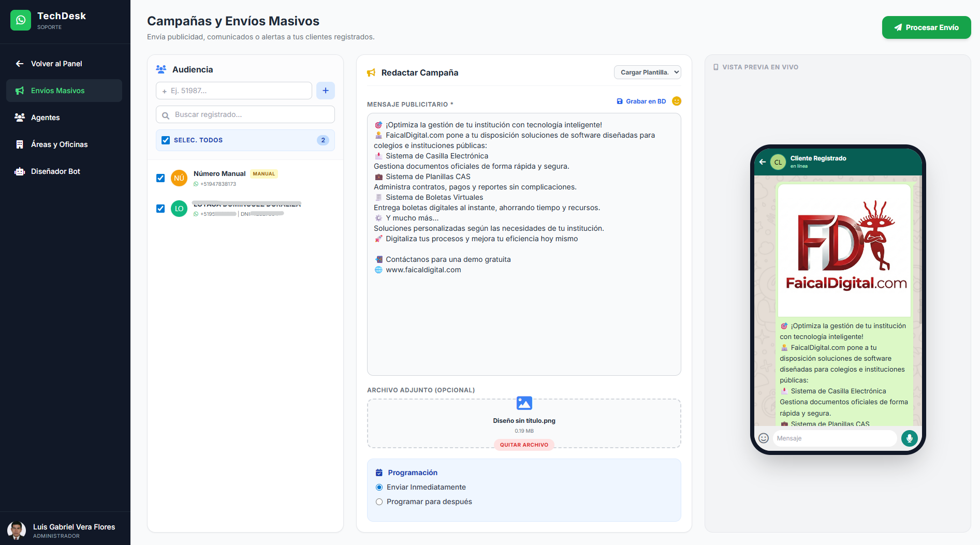Click the back arrow in phone preview

pyautogui.click(x=762, y=162)
